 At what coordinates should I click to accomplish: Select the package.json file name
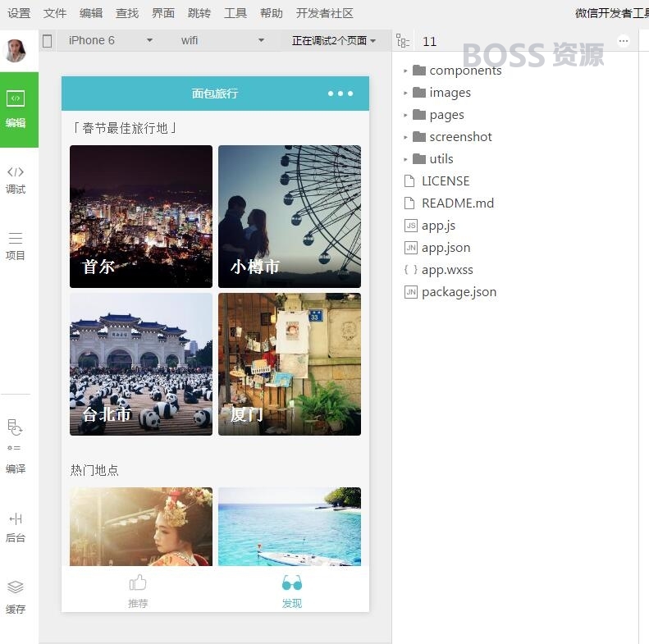pyautogui.click(x=459, y=292)
